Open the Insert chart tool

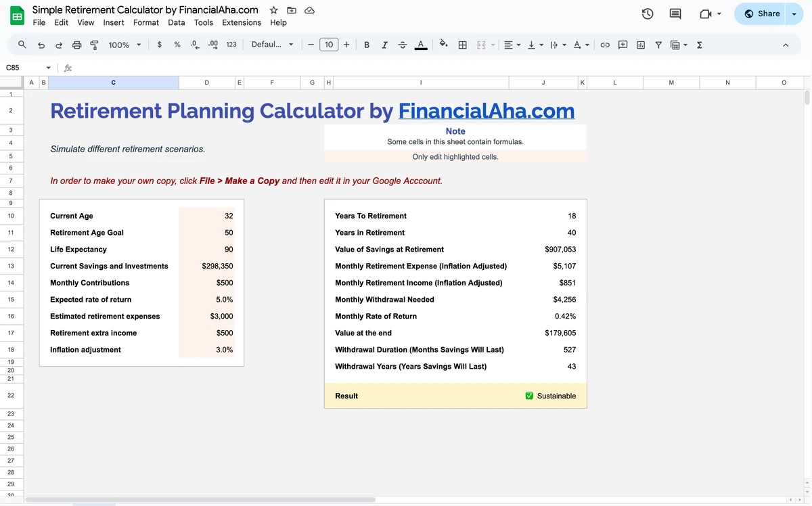pyautogui.click(x=640, y=45)
